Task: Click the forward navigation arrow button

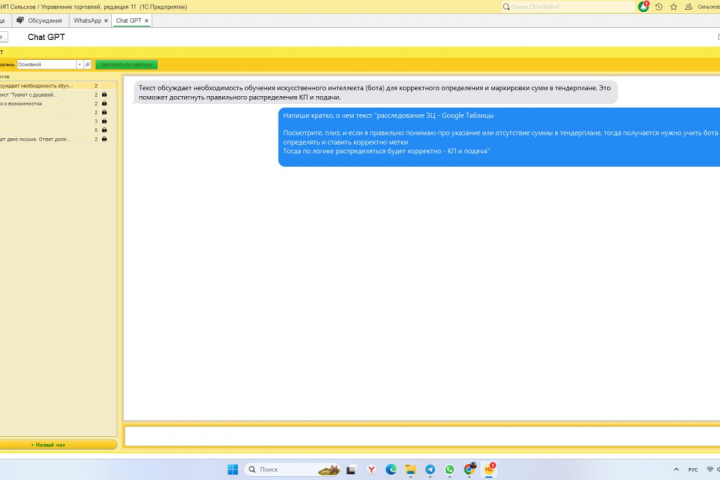Action: (3, 37)
